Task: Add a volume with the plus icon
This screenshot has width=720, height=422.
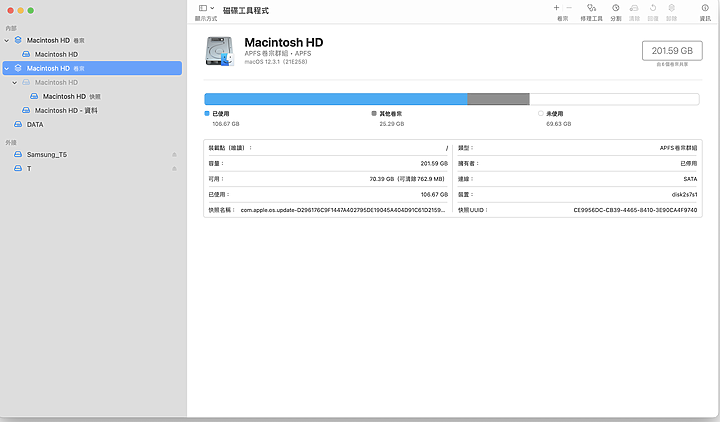Action: [556, 8]
